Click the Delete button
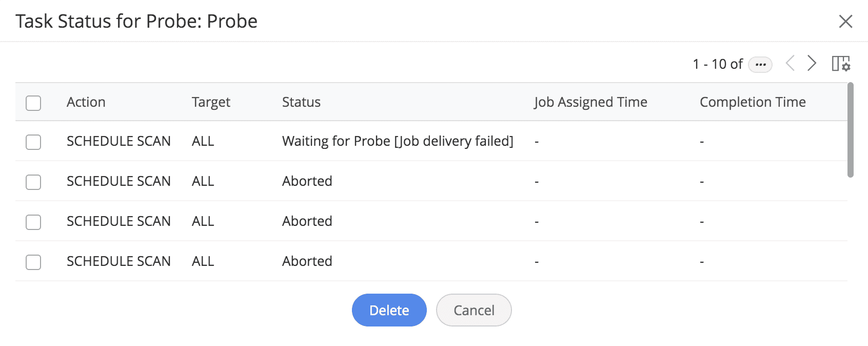The width and height of the screenshot is (868, 346). click(x=389, y=310)
